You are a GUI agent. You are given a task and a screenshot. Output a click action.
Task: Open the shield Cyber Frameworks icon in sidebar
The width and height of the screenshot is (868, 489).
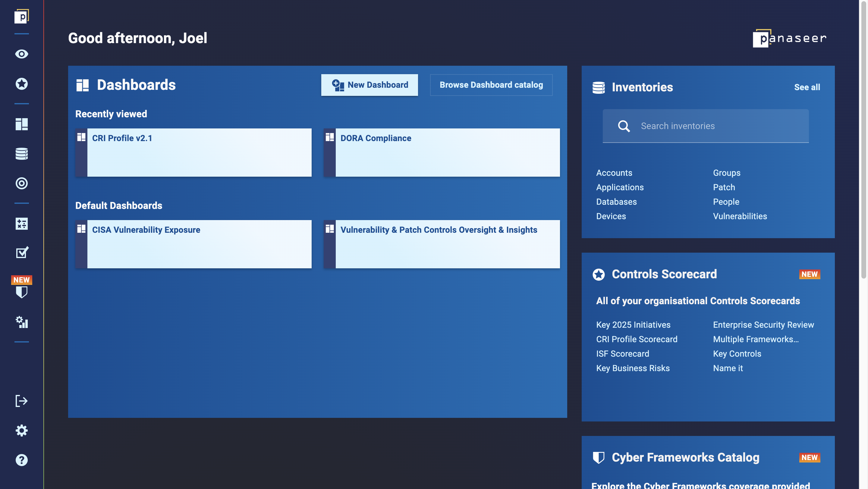(22, 292)
